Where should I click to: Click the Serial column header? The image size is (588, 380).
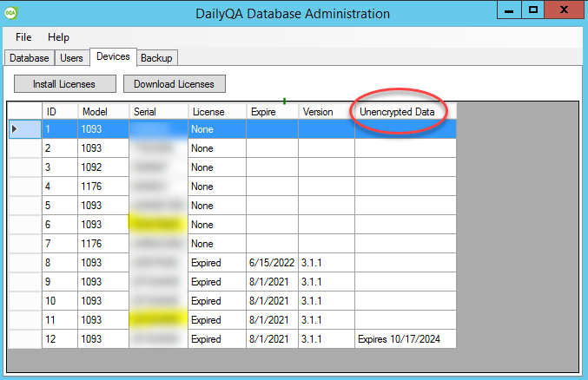(x=158, y=112)
